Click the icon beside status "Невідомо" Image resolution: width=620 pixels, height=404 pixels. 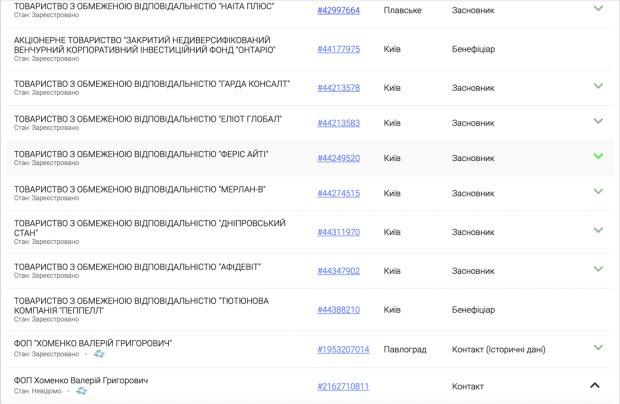click(x=82, y=391)
